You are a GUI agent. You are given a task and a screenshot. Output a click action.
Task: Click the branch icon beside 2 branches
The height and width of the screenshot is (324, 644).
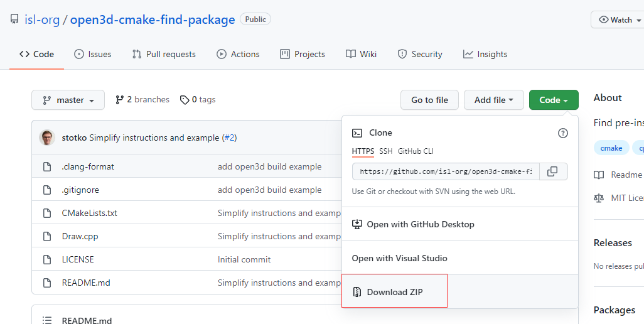pyautogui.click(x=119, y=100)
